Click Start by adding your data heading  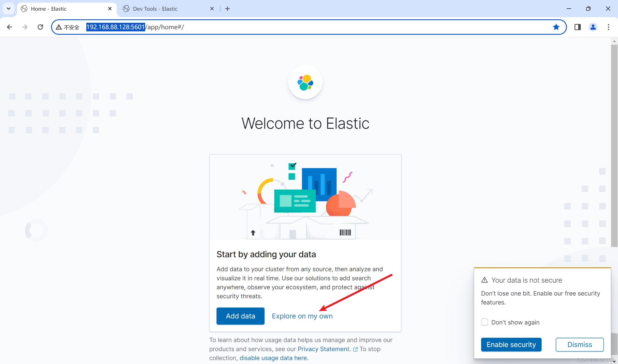point(266,254)
